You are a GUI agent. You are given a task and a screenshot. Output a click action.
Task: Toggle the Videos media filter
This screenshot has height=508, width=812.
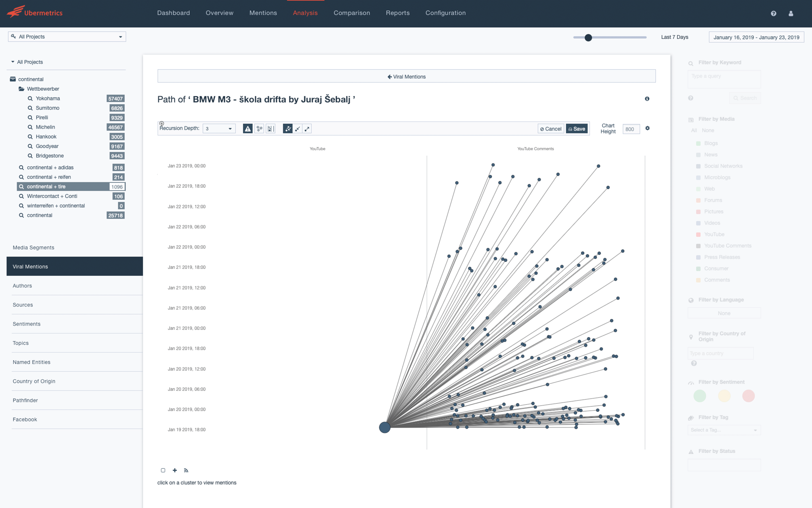698,223
